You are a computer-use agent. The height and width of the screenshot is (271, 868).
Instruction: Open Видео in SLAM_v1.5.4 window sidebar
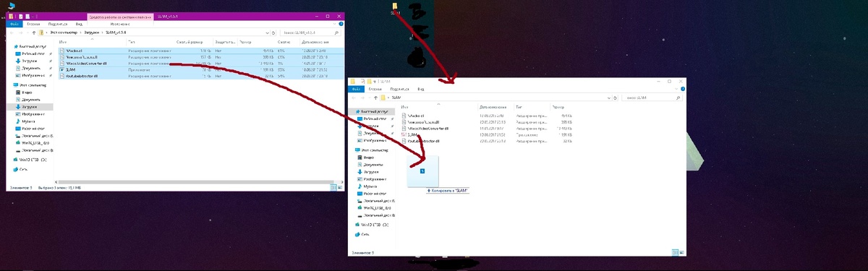point(26,93)
